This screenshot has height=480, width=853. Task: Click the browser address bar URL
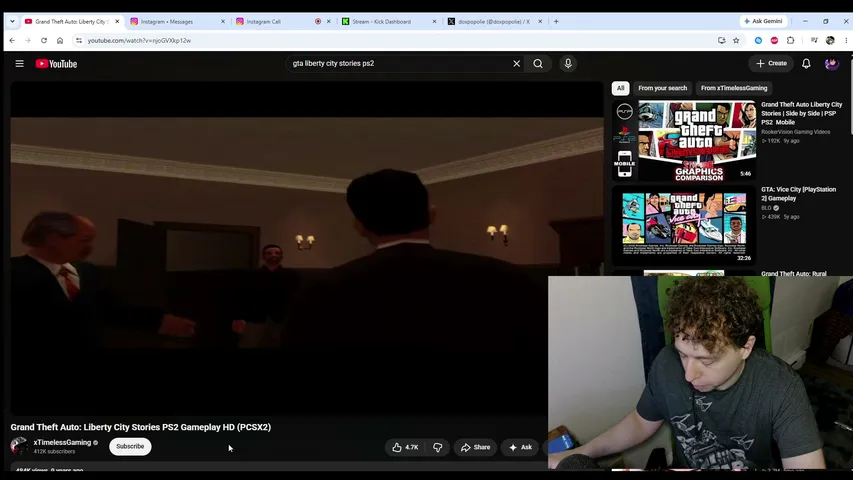[x=139, y=40]
